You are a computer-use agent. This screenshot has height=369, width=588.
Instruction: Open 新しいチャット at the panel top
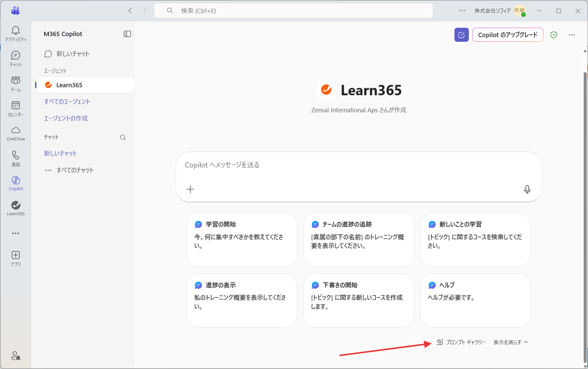tap(67, 54)
